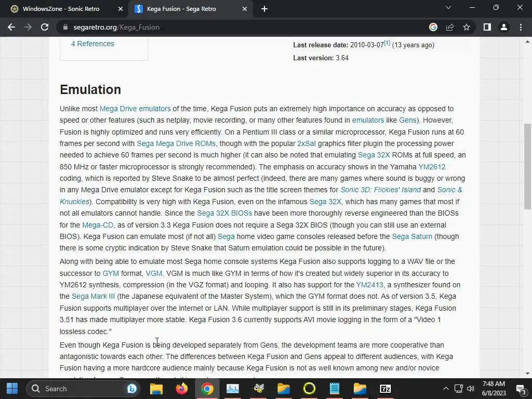View site security padlock info
This screenshot has width=532, height=399.
click(65, 27)
